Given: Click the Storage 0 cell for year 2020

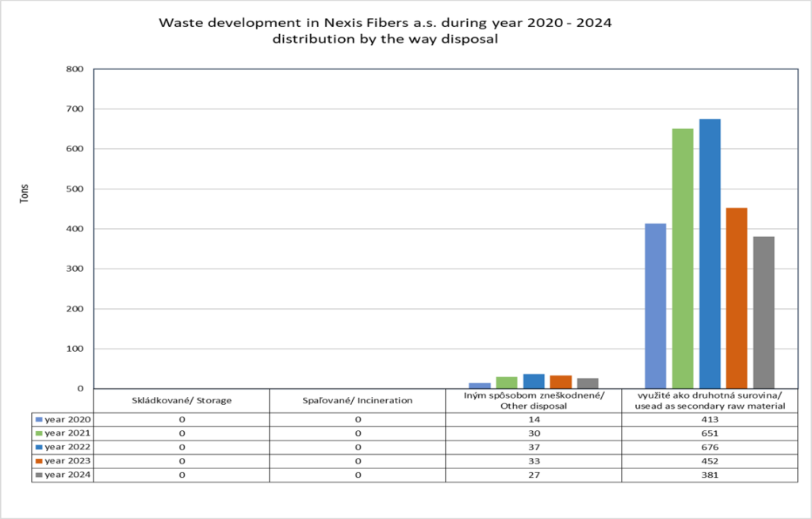Looking at the screenshot, I should tap(182, 420).
